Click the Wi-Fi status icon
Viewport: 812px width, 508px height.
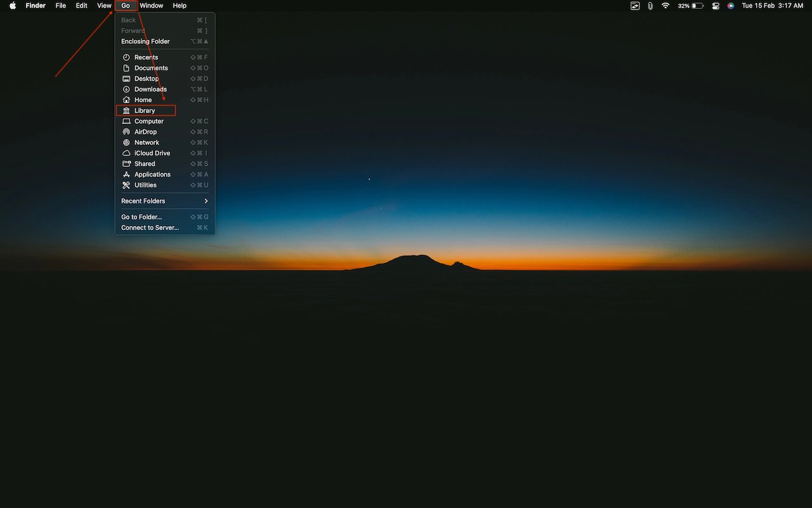665,6
